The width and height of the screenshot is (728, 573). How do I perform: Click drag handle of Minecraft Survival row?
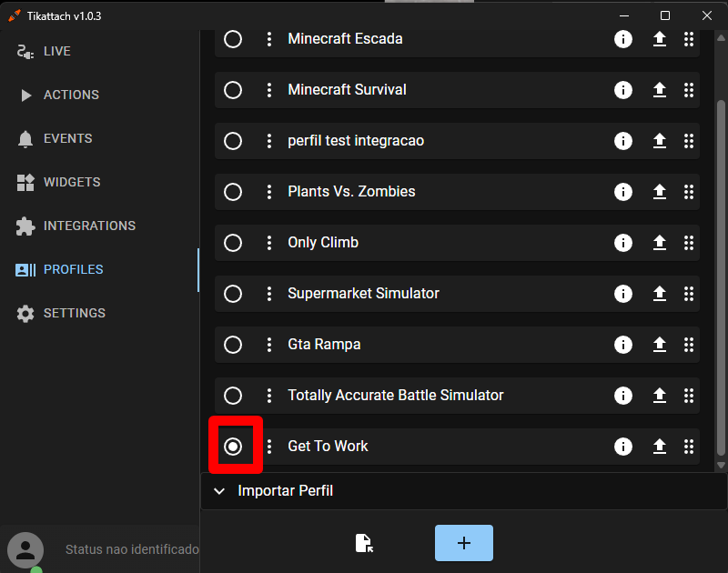689,90
